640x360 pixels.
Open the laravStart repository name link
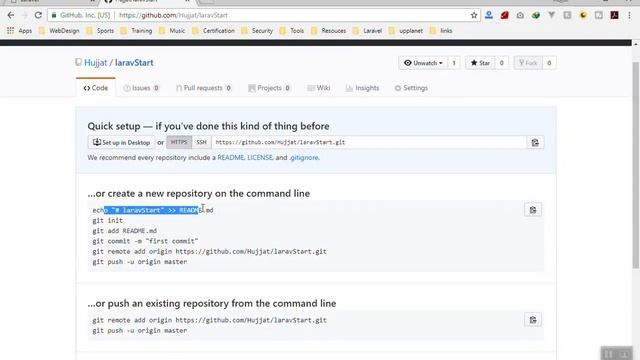point(134,62)
